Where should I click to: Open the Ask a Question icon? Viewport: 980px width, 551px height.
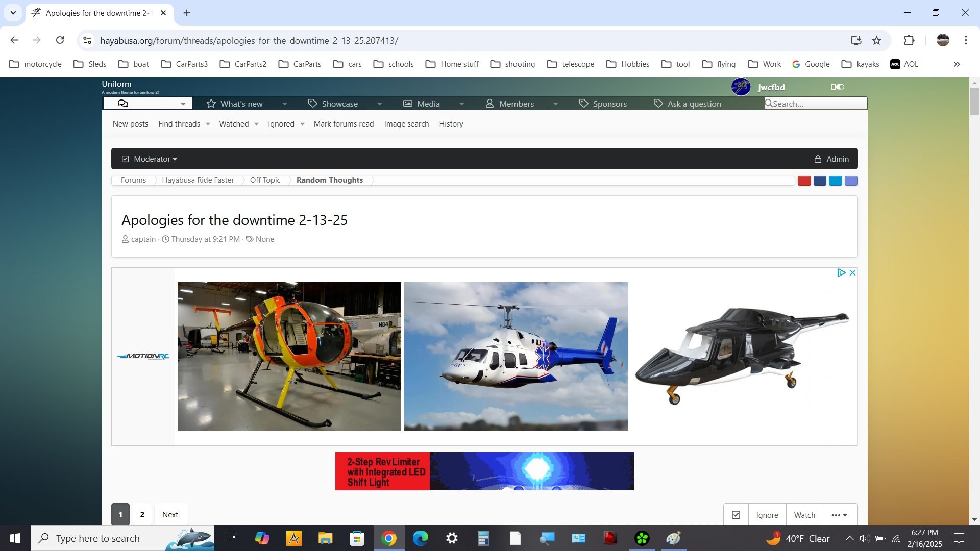coord(657,103)
